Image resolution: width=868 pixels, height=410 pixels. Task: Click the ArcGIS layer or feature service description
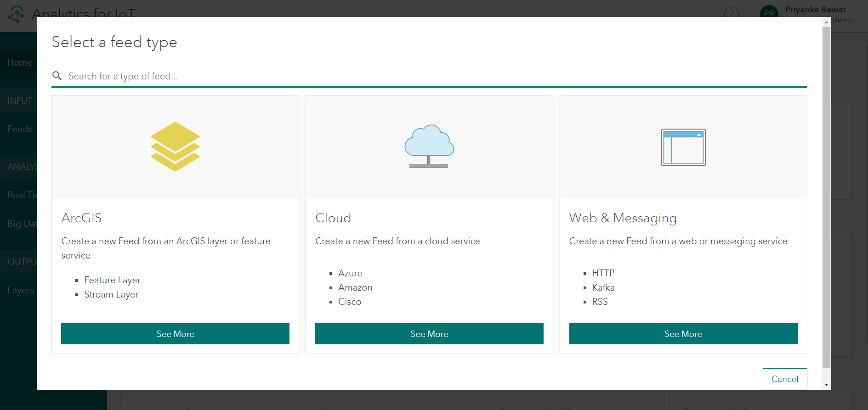166,248
